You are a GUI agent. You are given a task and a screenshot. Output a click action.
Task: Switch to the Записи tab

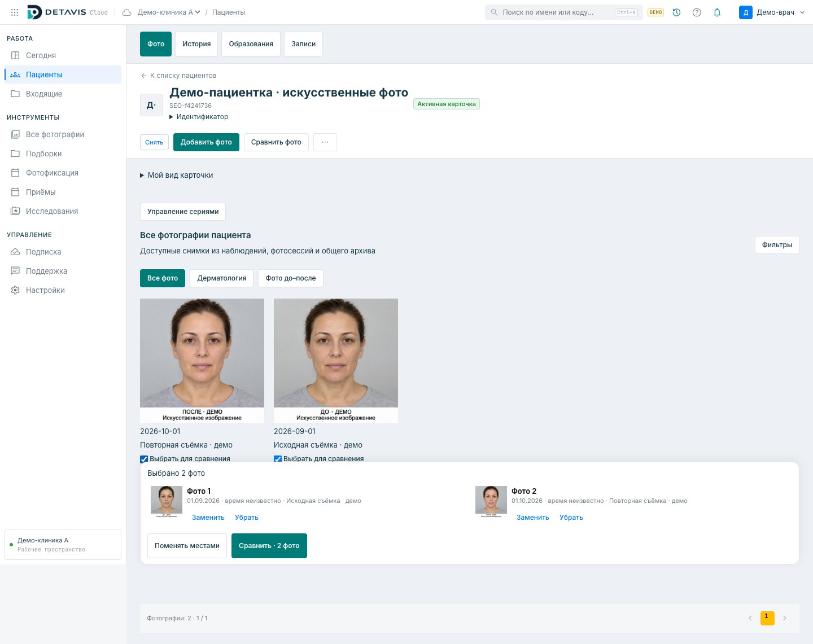tap(304, 44)
